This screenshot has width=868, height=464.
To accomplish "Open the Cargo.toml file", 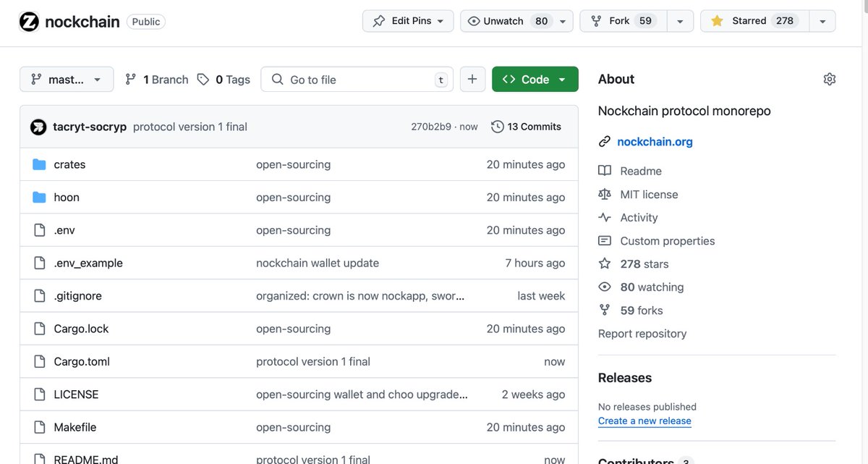I will [82, 361].
